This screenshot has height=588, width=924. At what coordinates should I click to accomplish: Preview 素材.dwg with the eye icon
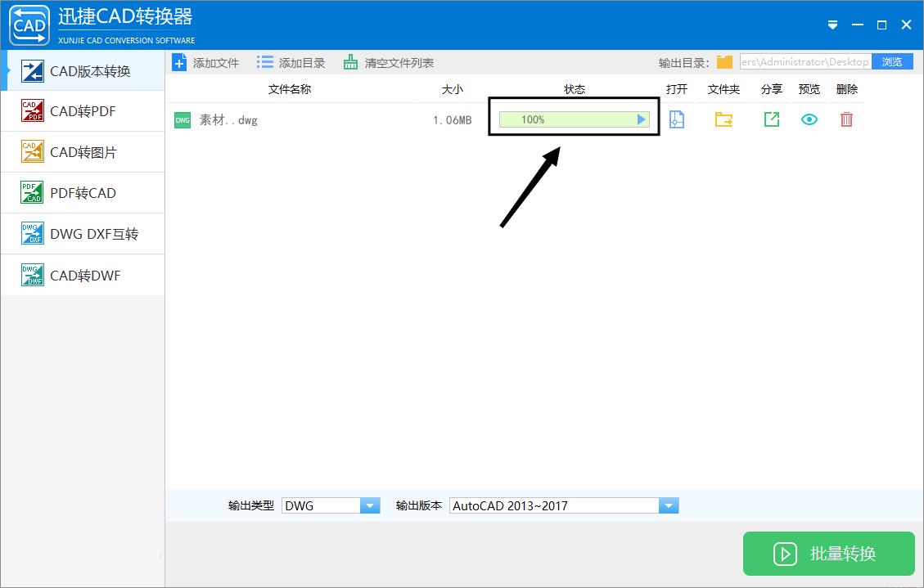(x=809, y=119)
